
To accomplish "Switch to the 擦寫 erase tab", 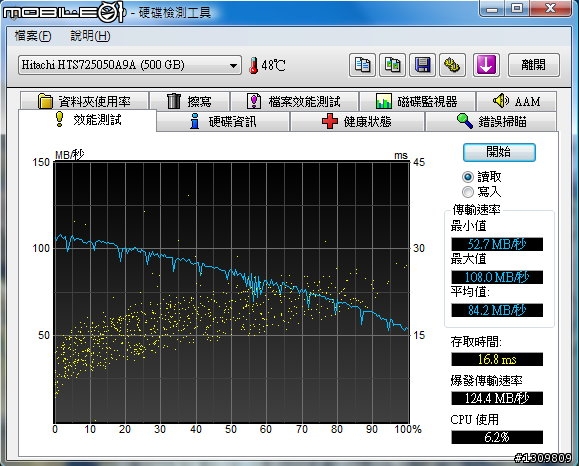I will tap(189, 101).
